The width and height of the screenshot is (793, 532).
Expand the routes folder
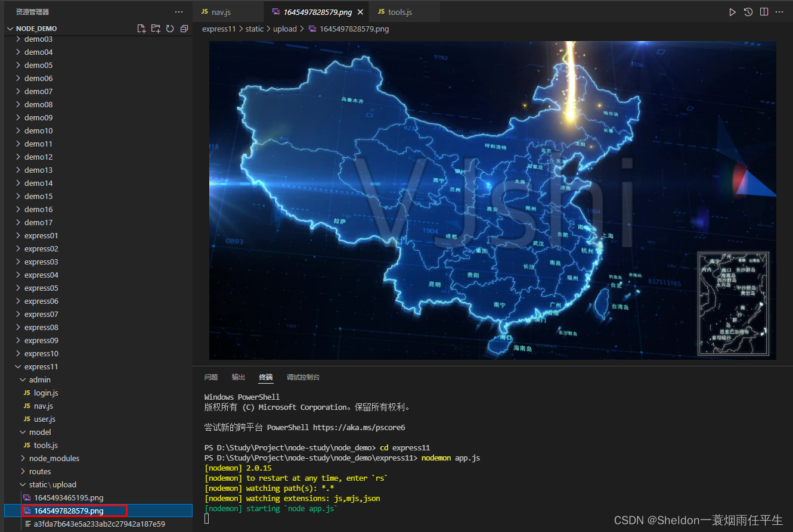pyautogui.click(x=98, y=471)
